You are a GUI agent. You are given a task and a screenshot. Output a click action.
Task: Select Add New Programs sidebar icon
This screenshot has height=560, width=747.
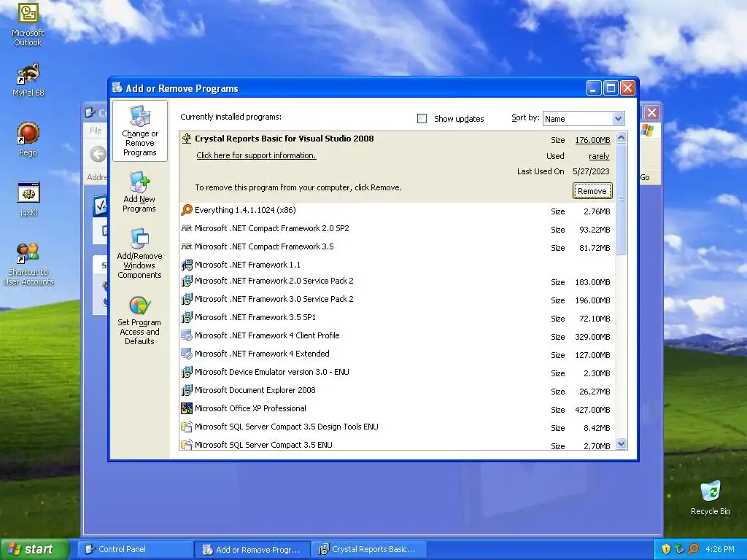click(x=139, y=192)
